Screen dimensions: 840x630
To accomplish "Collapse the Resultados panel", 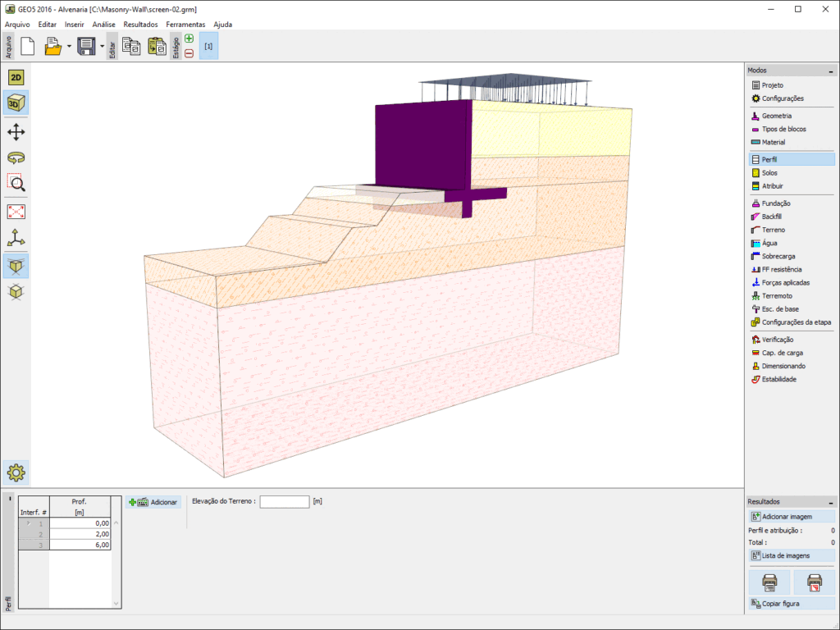I will tap(831, 502).
